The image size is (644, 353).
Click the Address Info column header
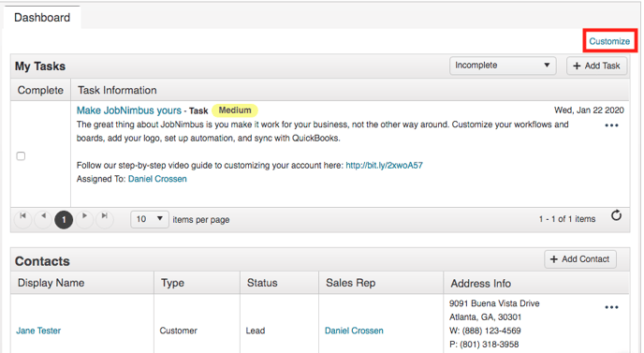pyautogui.click(x=536, y=283)
